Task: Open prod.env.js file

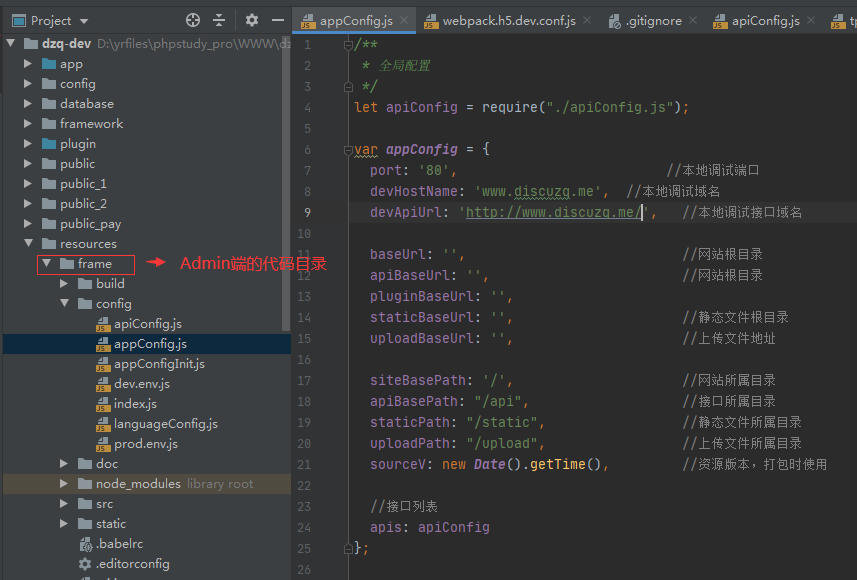Action: [145, 444]
